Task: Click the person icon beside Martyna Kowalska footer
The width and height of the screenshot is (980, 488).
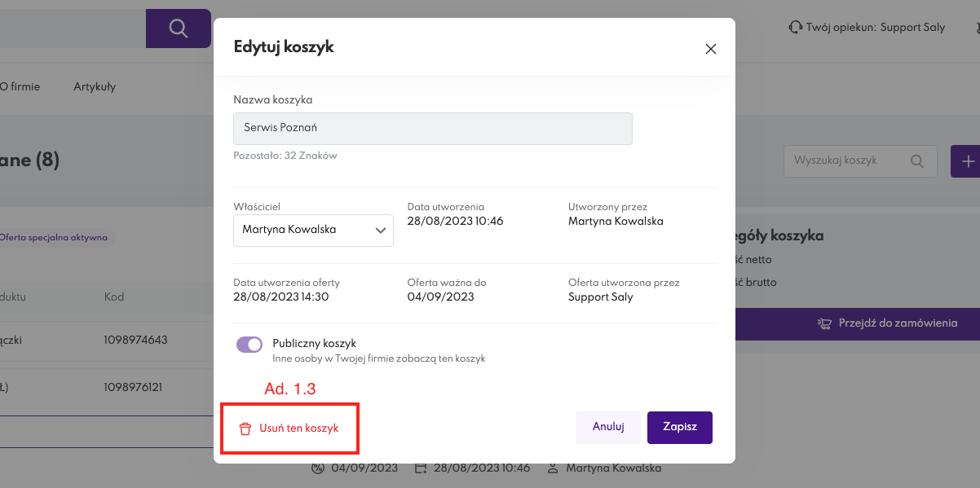Action: tap(553, 468)
